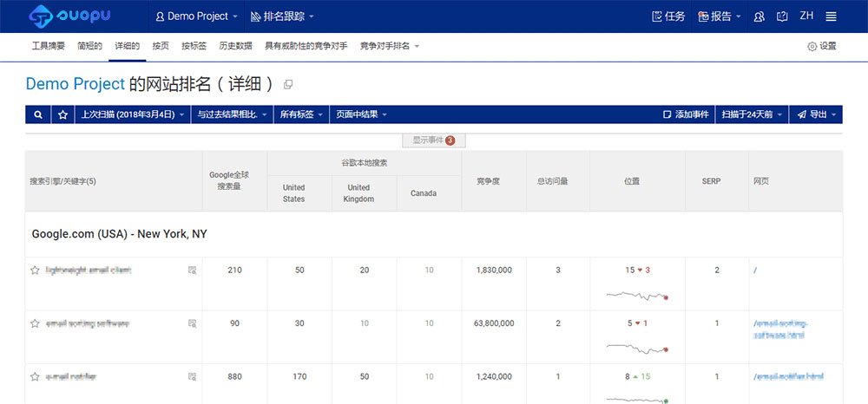Click position value 8 ▲15
The height and width of the screenshot is (404, 868).
click(638, 376)
